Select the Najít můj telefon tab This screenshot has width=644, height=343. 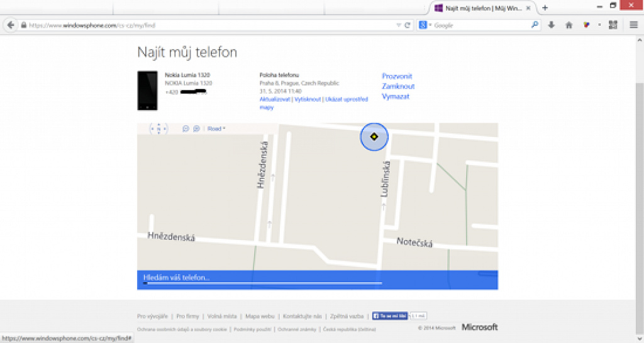coord(482,8)
